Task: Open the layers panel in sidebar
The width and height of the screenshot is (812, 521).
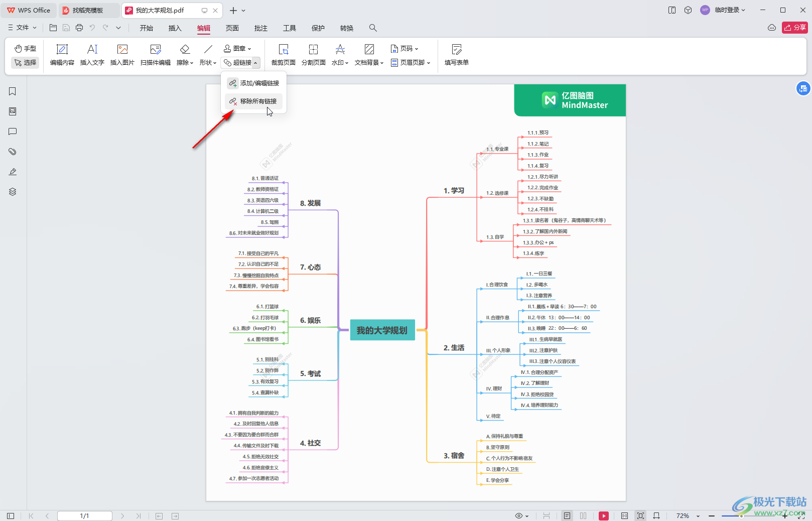Action: click(13, 192)
